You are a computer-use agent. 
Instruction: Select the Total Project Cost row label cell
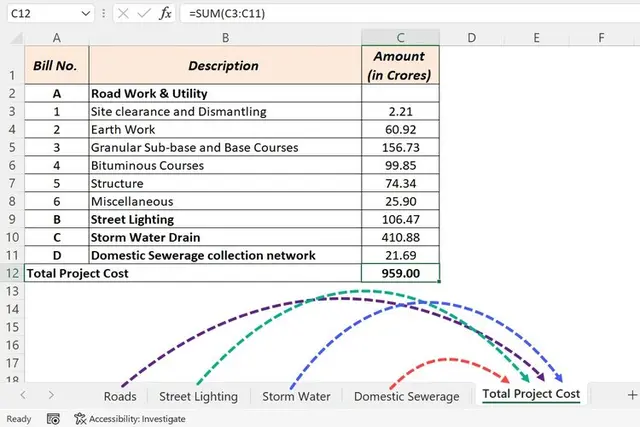point(193,273)
